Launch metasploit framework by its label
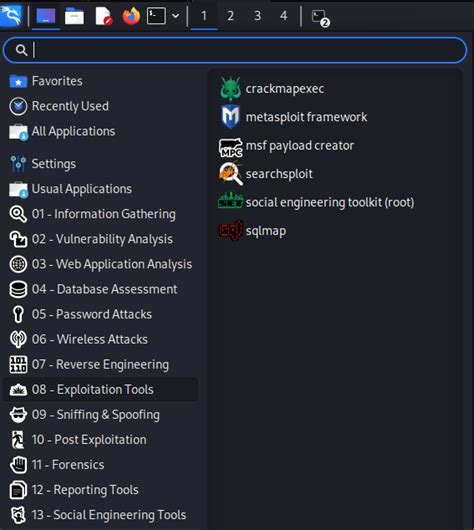This screenshot has height=530, width=474. tap(306, 117)
